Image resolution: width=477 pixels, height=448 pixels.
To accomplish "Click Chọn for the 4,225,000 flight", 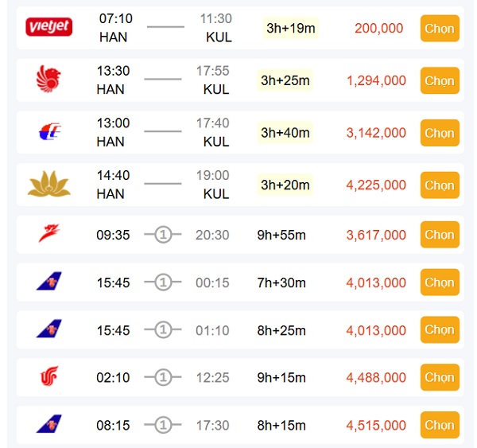I will point(439,185).
